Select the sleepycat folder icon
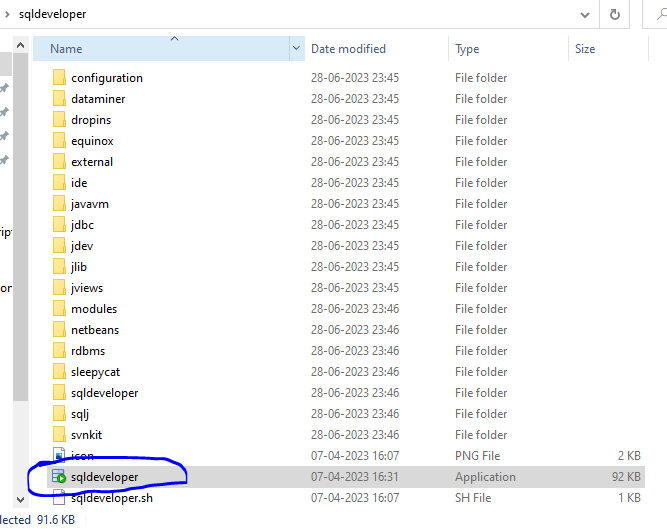Image resolution: width=667 pixels, height=529 pixels. pyautogui.click(x=59, y=372)
